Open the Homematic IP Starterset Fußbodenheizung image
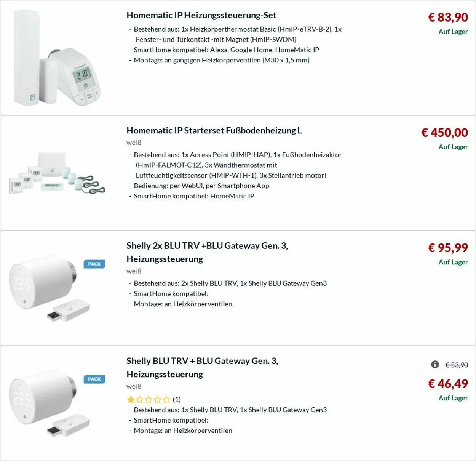The height and width of the screenshot is (461, 476). tap(57, 173)
